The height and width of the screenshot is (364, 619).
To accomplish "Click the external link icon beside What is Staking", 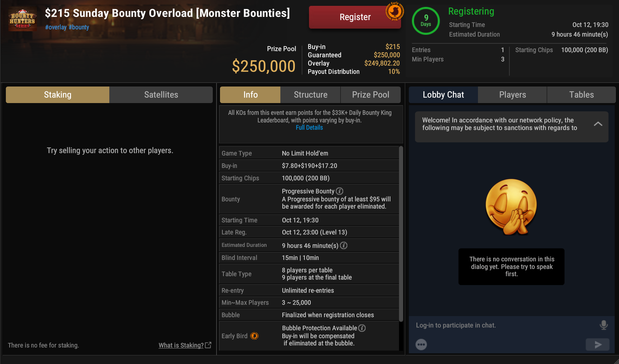I will click(208, 345).
